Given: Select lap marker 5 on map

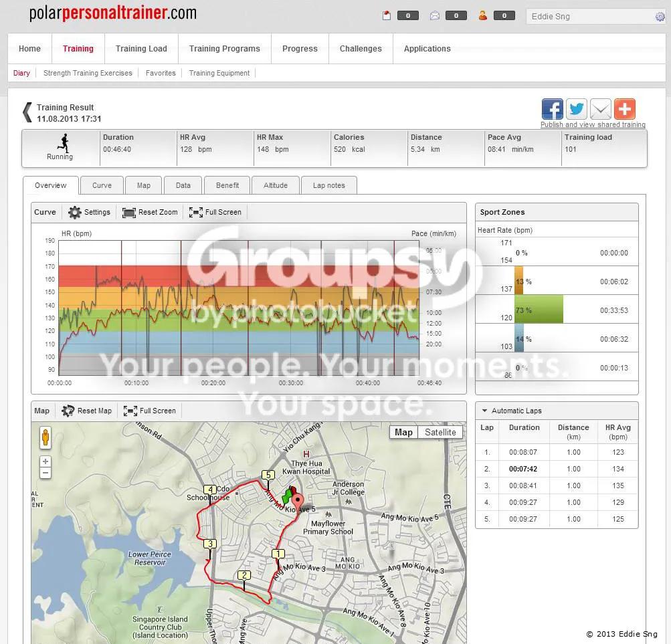Looking at the screenshot, I should click(x=268, y=475).
